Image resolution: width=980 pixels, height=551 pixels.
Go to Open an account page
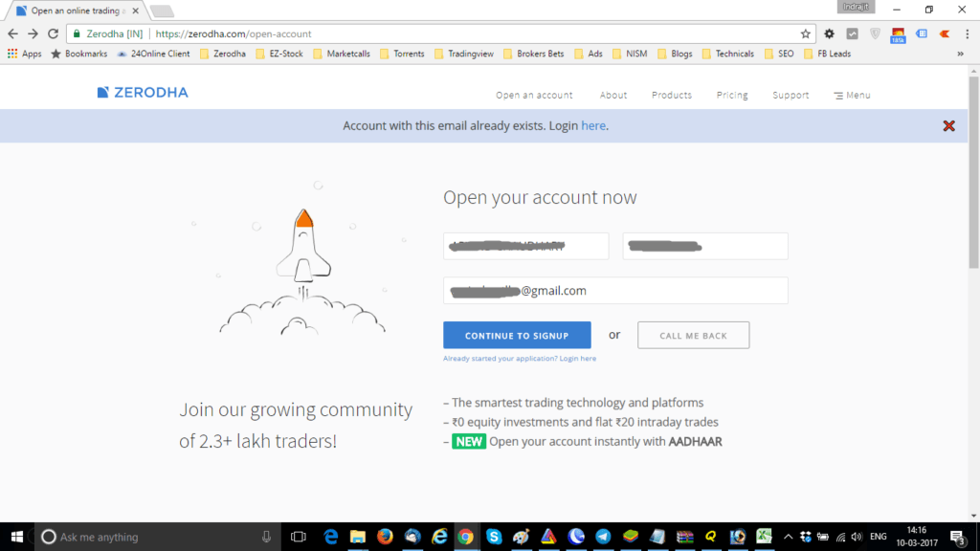coord(534,95)
